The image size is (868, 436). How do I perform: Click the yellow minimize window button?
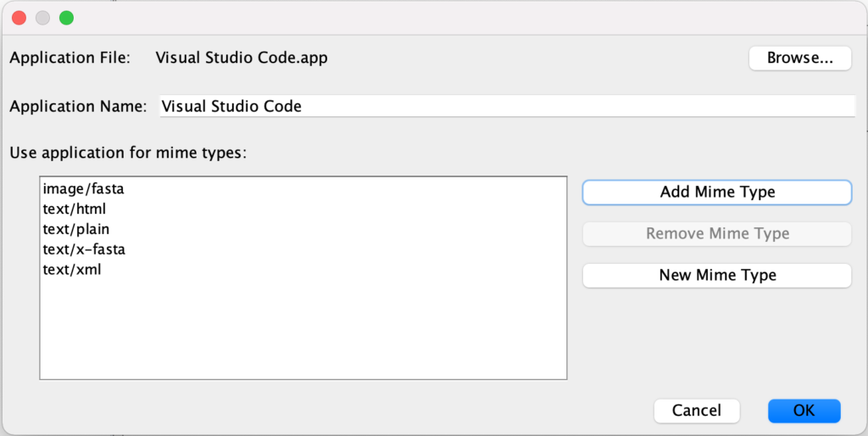click(x=42, y=18)
